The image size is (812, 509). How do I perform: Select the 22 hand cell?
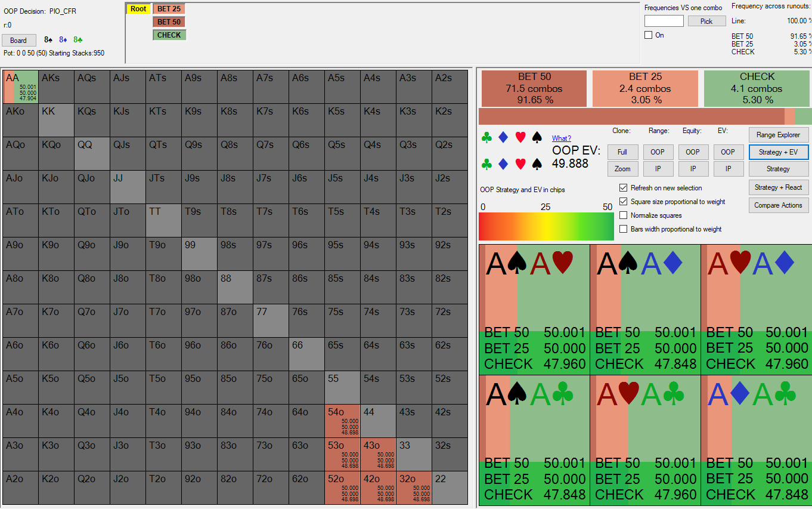450,488
